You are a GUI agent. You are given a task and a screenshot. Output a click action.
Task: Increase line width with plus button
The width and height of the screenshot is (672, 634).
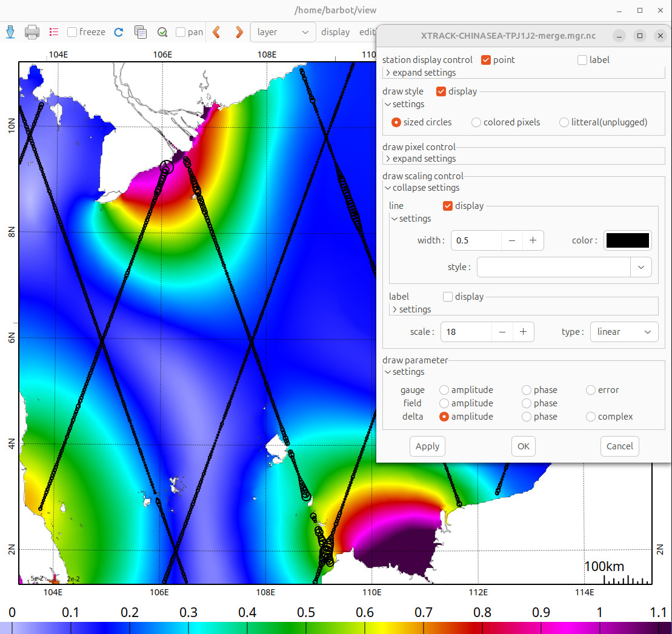point(533,240)
